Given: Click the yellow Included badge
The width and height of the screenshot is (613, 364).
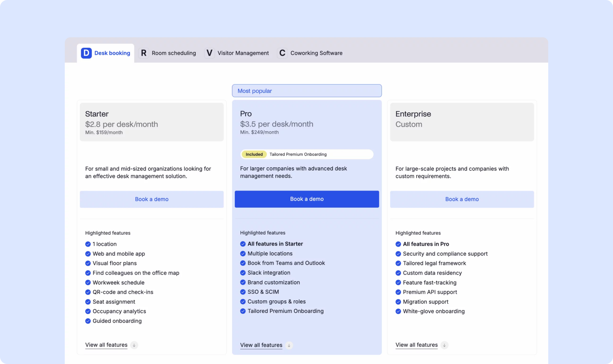Looking at the screenshot, I should click(x=254, y=154).
